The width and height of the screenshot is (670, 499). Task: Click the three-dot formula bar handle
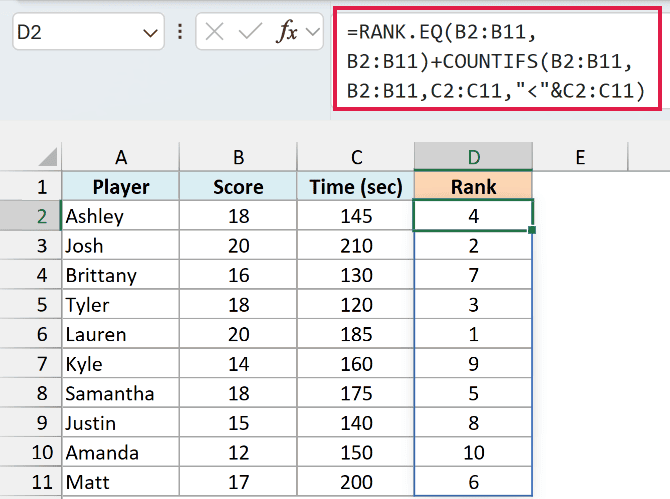[180, 32]
